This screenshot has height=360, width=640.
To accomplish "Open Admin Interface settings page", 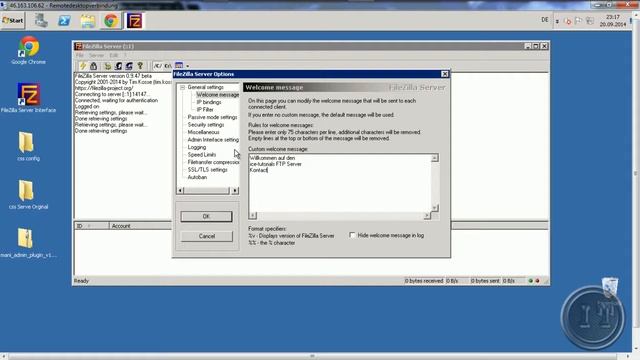I will click(x=213, y=140).
